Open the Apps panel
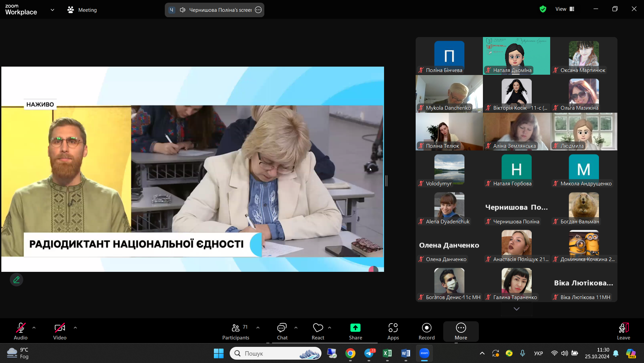The width and height of the screenshot is (644, 363). pos(393,331)
